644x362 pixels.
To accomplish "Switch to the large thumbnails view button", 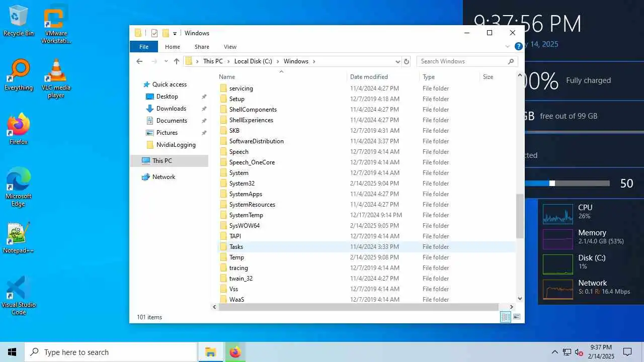I will coord(516,317).
